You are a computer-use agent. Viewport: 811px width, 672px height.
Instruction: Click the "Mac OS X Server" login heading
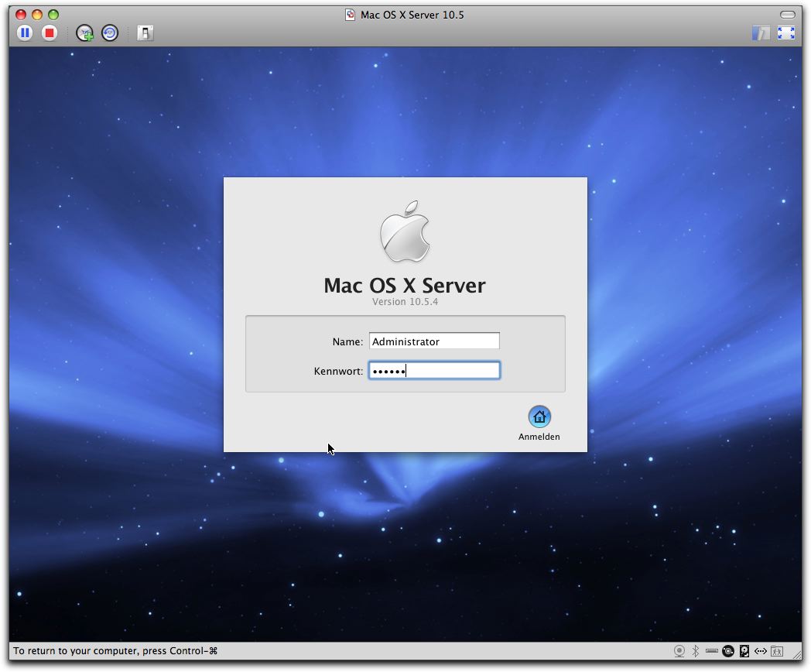(x=405, y=285)
